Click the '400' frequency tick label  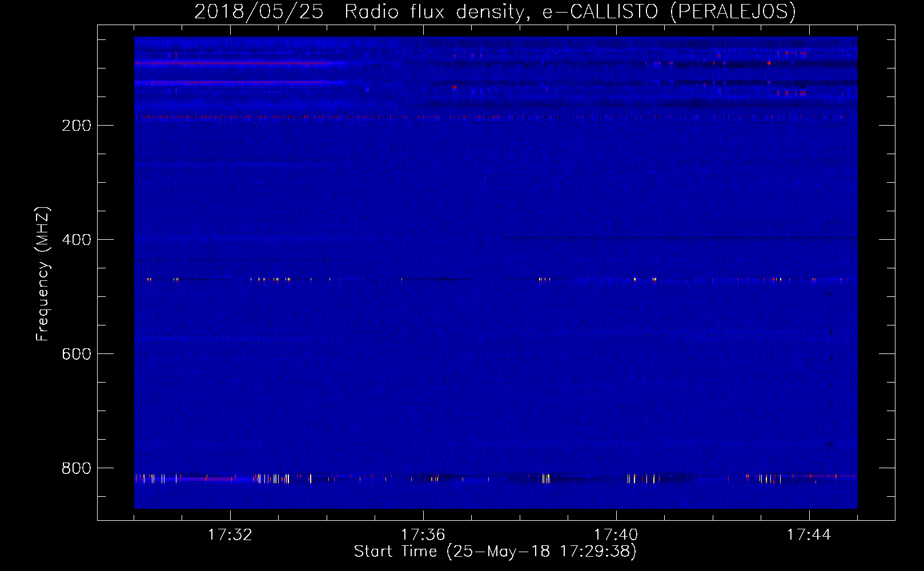[77, 240]
